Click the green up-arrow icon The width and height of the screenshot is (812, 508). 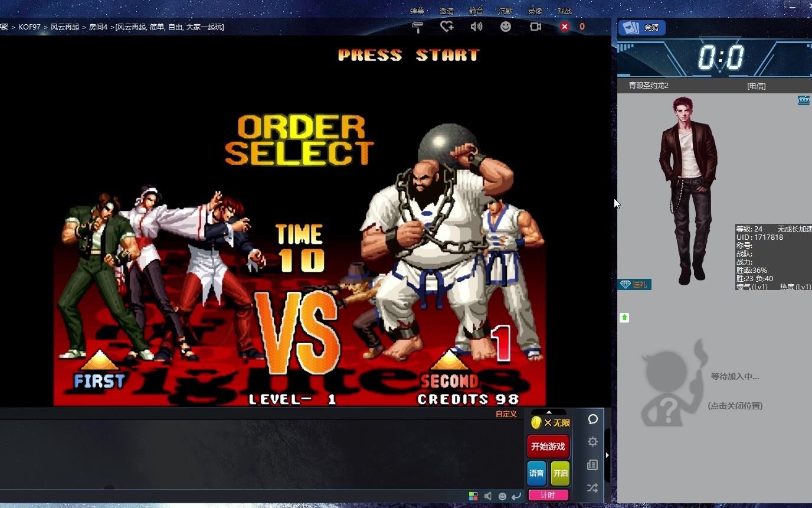[624, 318]
